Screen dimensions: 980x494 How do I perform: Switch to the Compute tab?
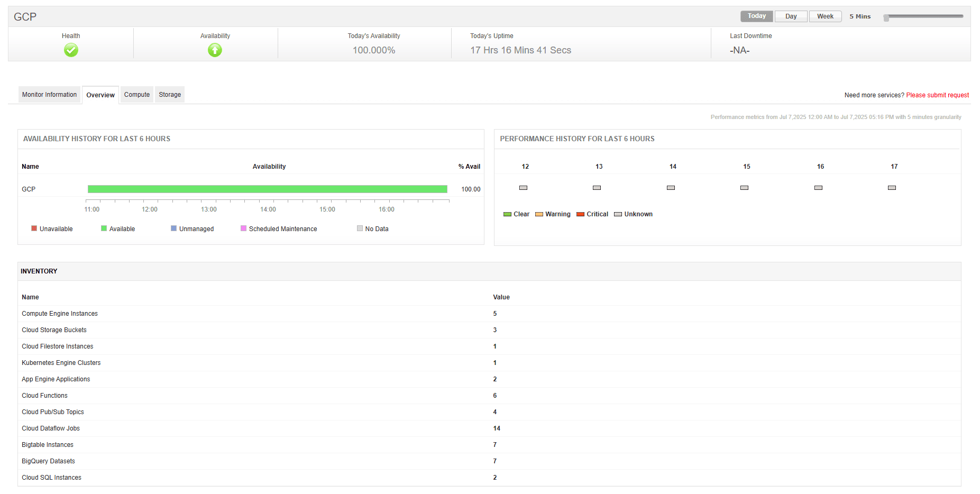[137, 95]
